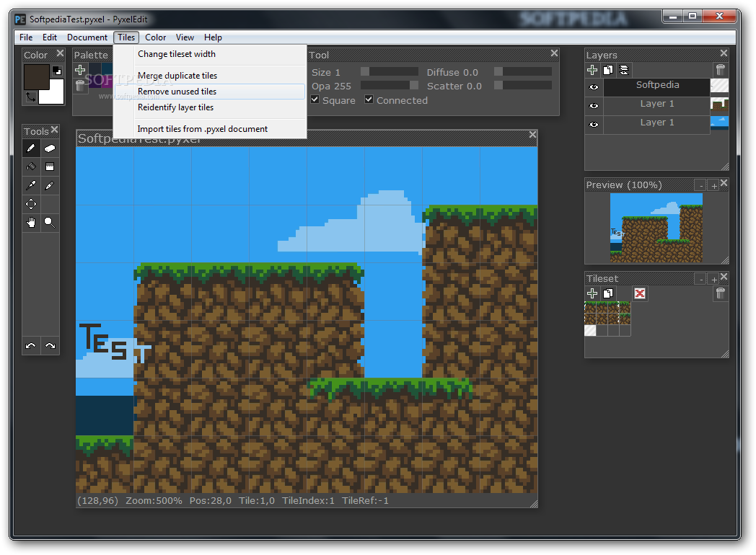Click the Redo arrow in Tools panel
Image resolution: width=756 pixels, height=555 pixels.
tap(50, 346)
